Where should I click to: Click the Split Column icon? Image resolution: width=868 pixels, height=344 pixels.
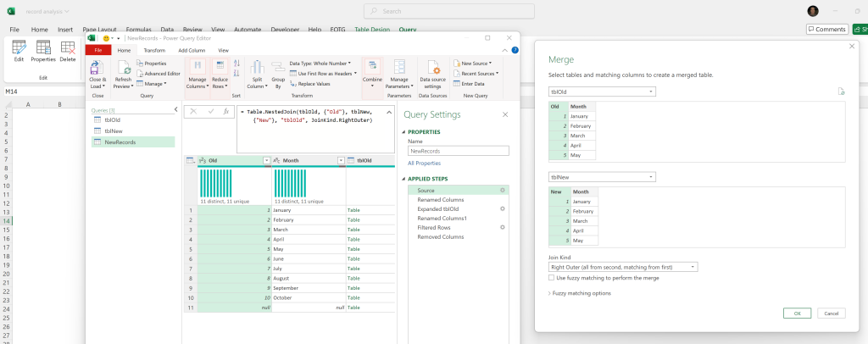tap(256, 68)
